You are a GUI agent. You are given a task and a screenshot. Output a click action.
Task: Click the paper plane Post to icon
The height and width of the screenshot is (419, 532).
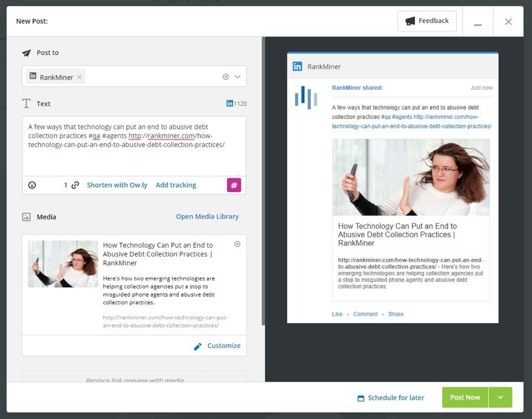(x=27, y=53)
